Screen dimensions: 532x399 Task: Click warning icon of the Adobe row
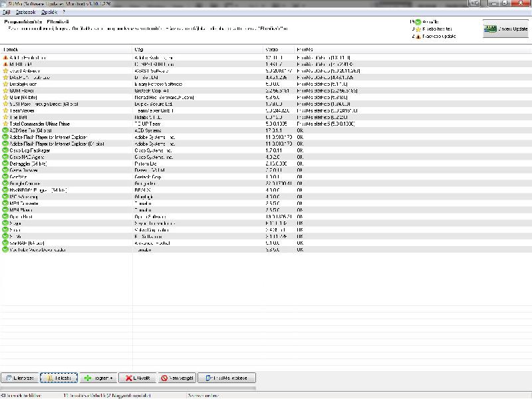tap(5, 58)
